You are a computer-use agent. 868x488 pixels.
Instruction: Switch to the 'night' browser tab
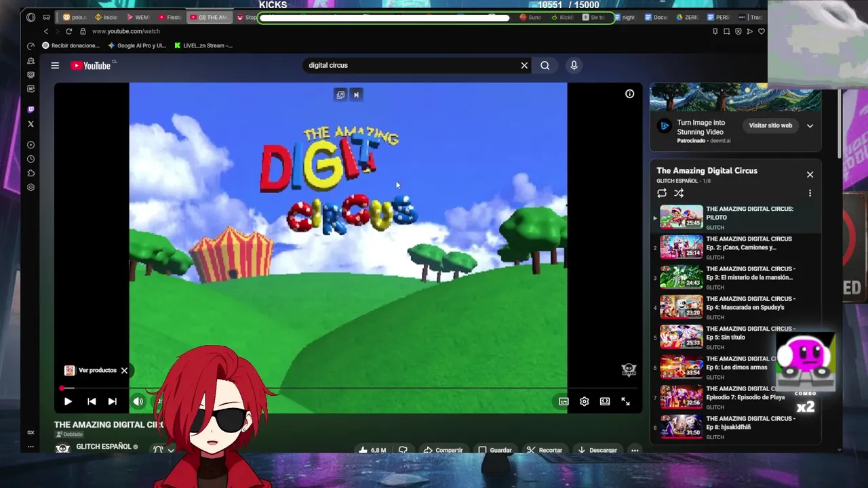pos(625,17)
